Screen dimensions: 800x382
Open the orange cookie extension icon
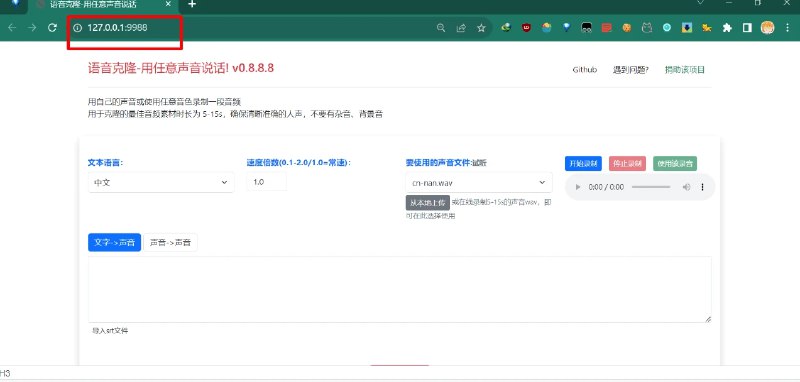point(627,28)
